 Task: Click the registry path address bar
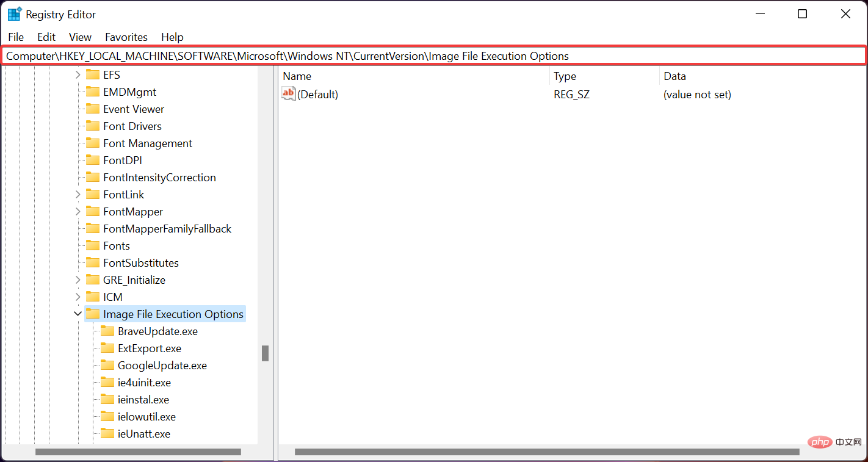tap(433, 56)
